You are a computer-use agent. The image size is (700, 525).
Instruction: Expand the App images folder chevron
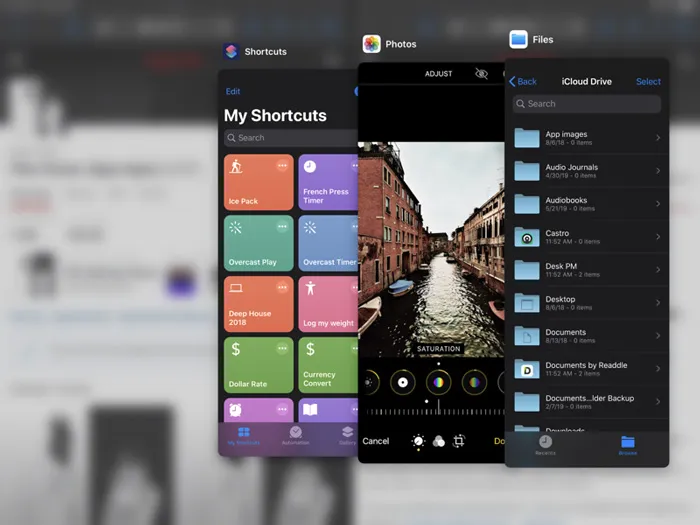coord(657,138)
